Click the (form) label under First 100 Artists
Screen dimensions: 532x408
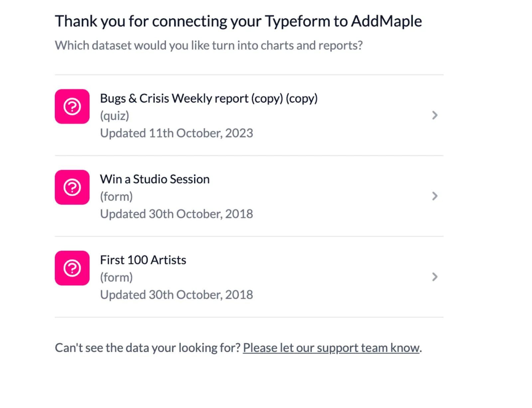click(x=116, y=278)
